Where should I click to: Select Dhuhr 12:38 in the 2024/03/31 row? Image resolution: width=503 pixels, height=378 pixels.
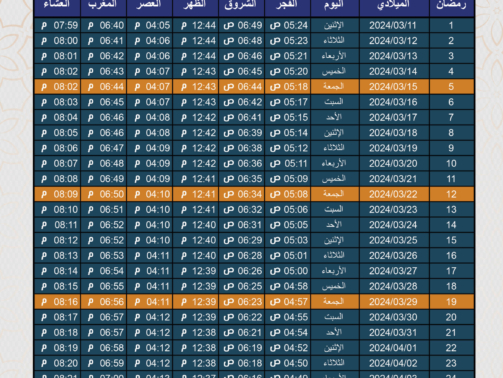196,332
